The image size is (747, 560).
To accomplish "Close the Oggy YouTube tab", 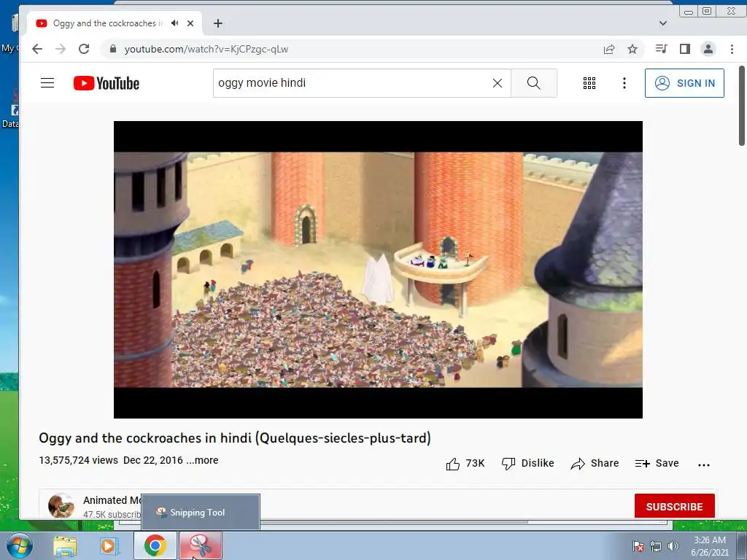I will [190, 23].
